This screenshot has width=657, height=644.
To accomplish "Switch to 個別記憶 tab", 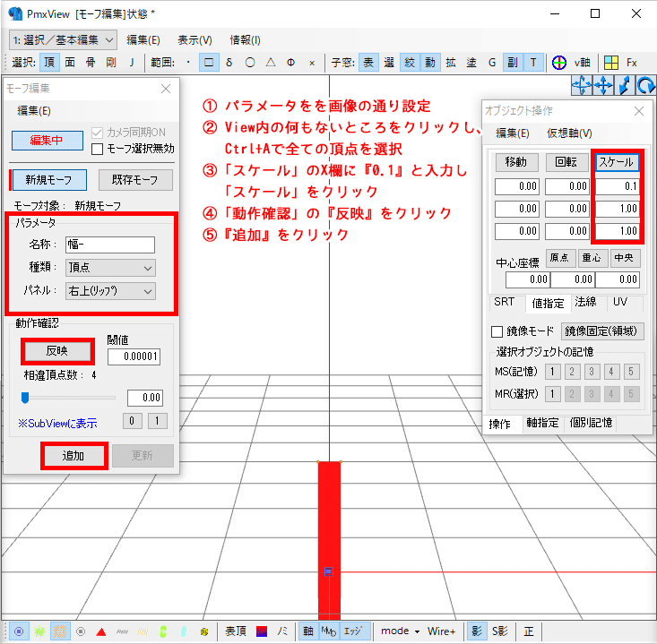I will coord(591,423).
